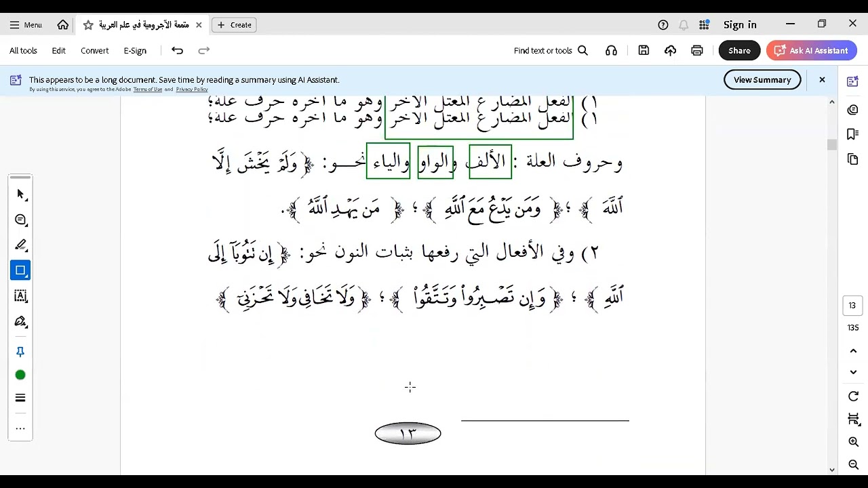This screenshot has width=868, height=488.
Task: Click the scrollbar's top arrow
Action: 832,102
